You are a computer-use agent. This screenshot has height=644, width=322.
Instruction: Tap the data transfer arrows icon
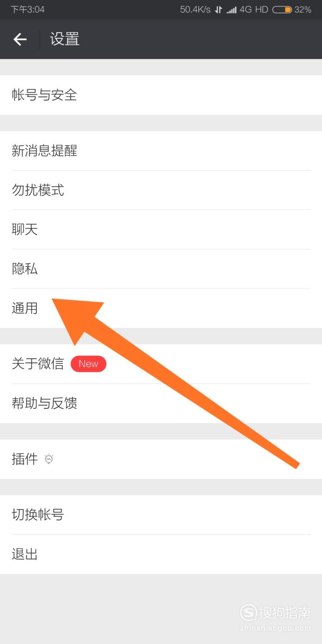(218, 10)
